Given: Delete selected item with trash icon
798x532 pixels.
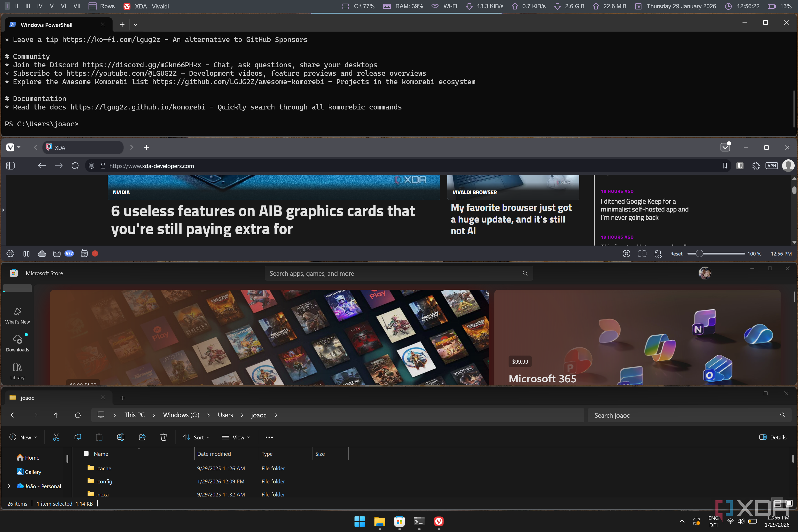Looking at the screenshot, I should coord(163,437).
